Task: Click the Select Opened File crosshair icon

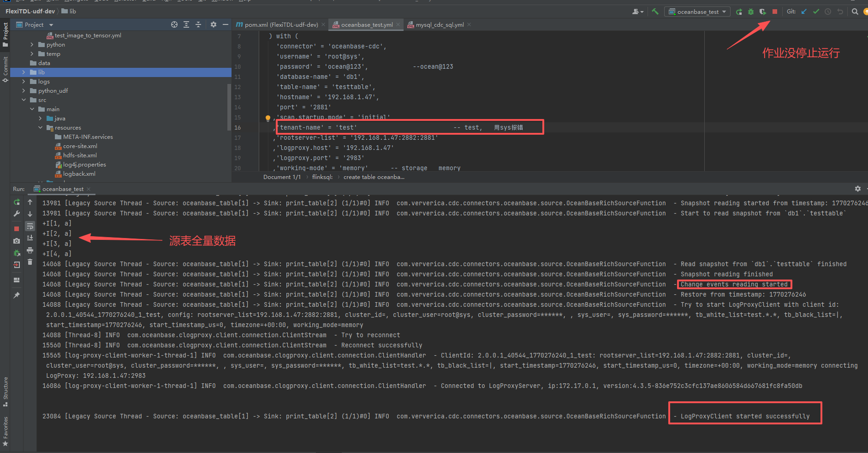Action: pyautogui.click(x=174, y=24)
